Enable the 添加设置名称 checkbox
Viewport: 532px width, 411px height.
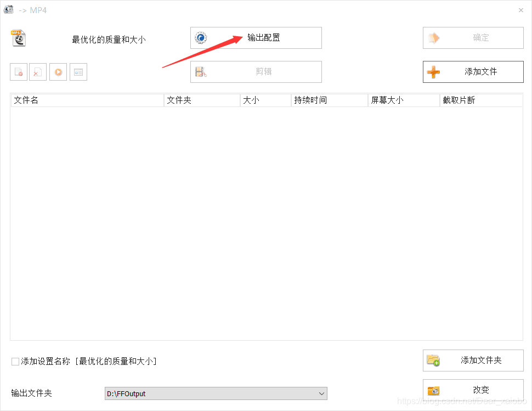tap(15, 361)
